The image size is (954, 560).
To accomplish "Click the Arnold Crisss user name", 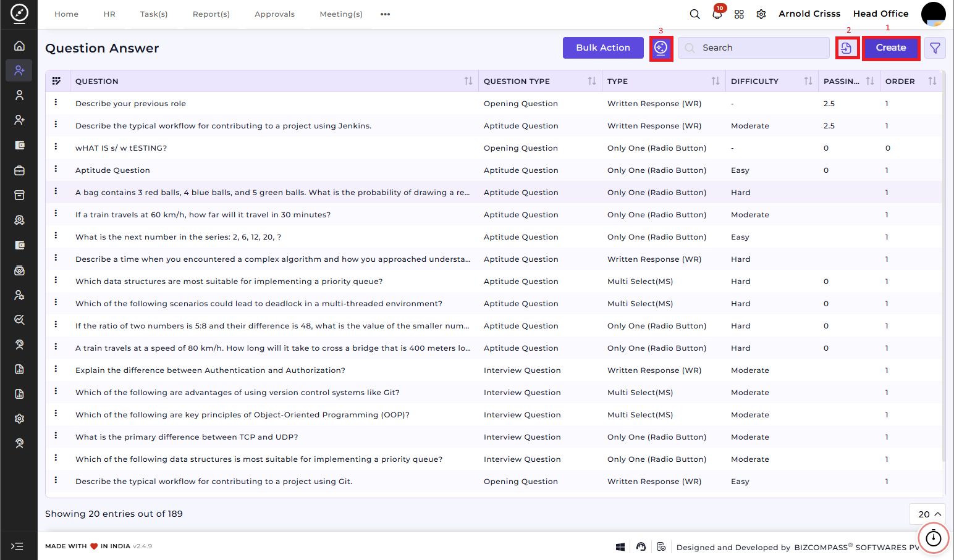I will tap(809, 14).
